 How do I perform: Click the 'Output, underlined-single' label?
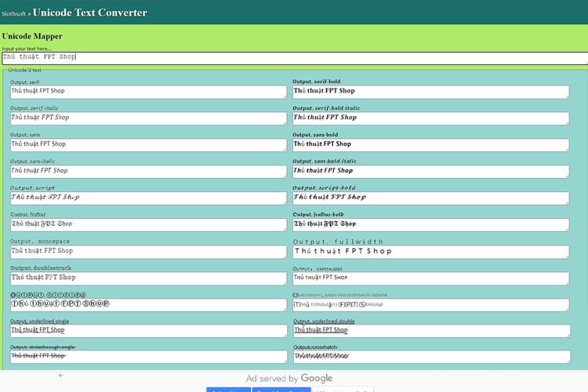(39, 321)
